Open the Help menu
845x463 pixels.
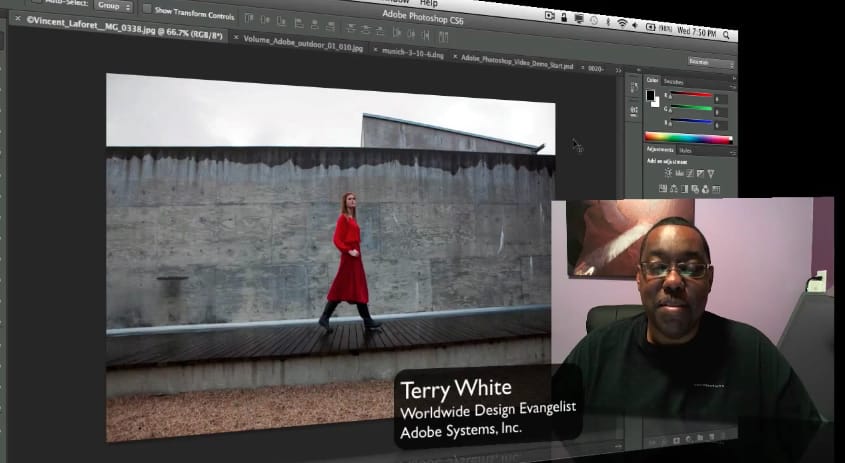(428, 3)
